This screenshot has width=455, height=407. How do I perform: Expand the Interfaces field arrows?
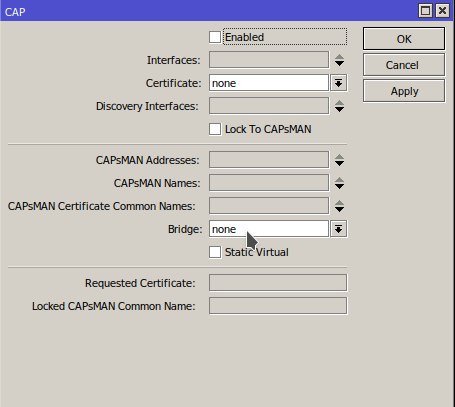point(339,60)
